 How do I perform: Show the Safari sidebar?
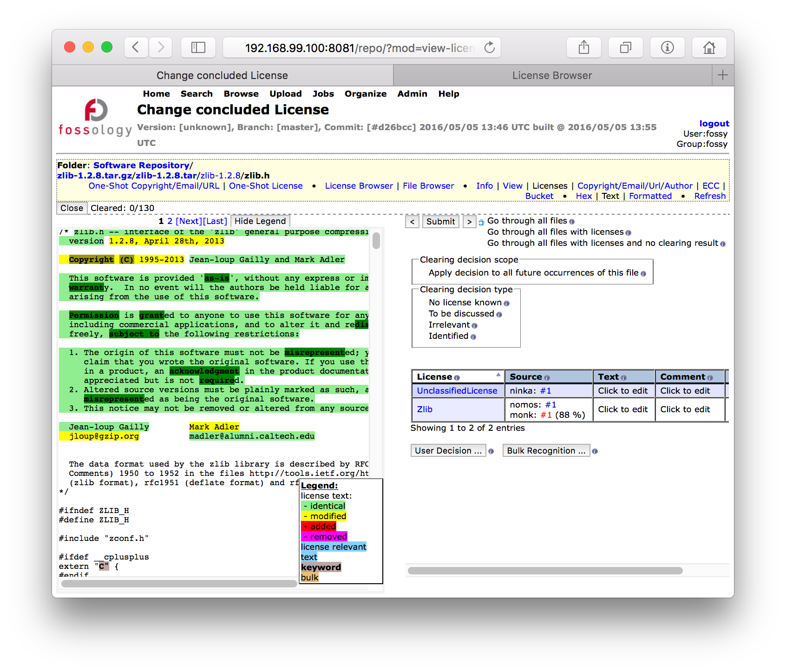(198, 47)
